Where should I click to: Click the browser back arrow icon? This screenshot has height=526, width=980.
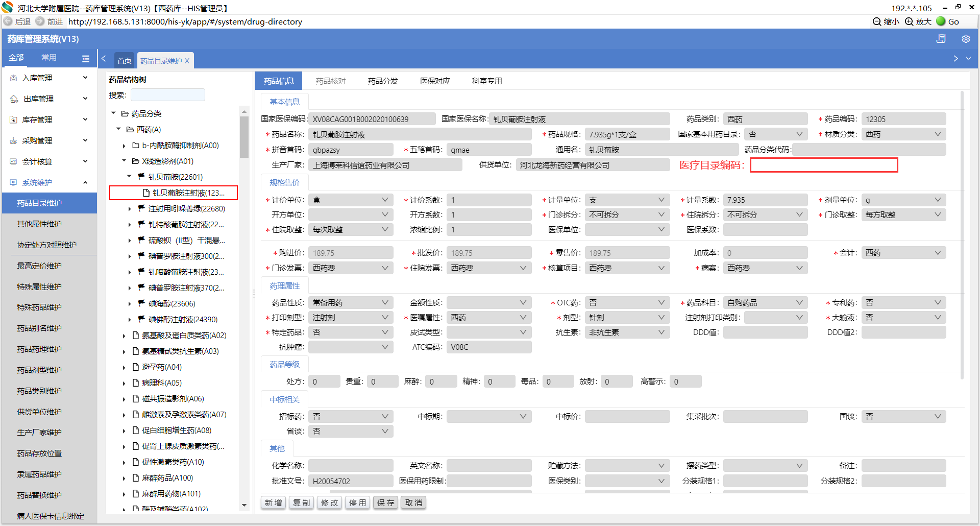pyautogui.click(x=8, y=21)
